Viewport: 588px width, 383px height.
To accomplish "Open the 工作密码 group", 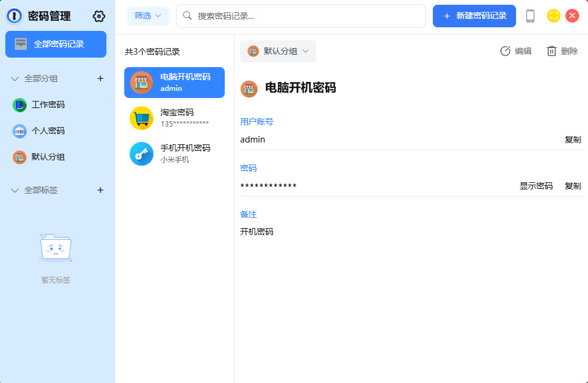I will [48, 105].
